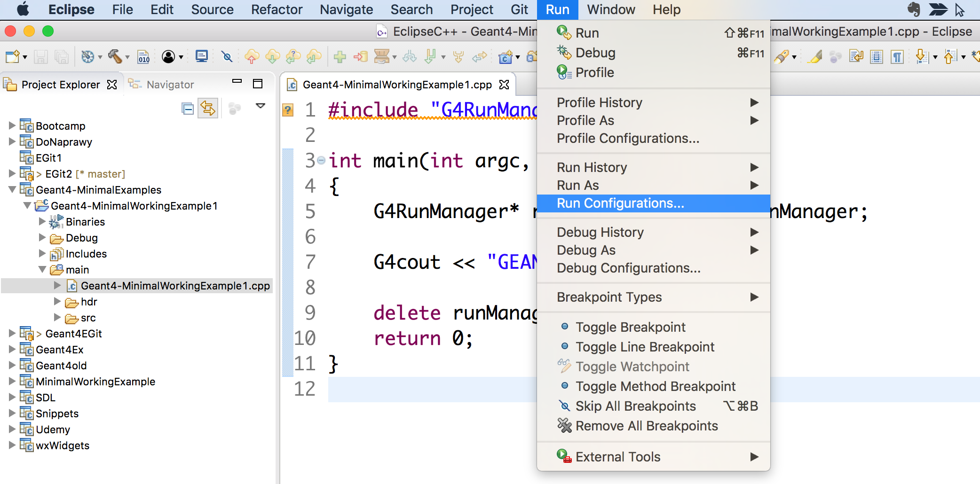
Task: Open the Git fetch cloud icon
Action: (273, 56)
